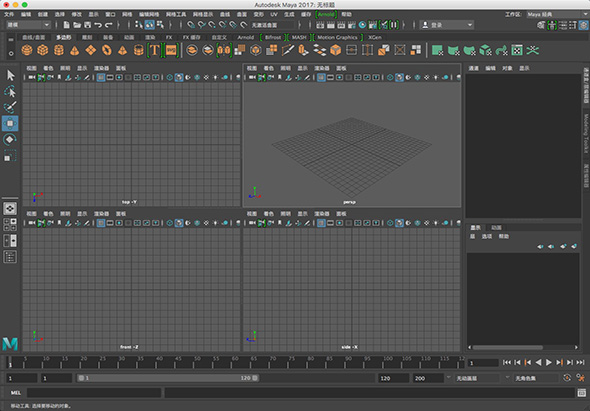Go to end of playback range
The image size is (590, 411).
pyautogui.click(x=580, y=362)
